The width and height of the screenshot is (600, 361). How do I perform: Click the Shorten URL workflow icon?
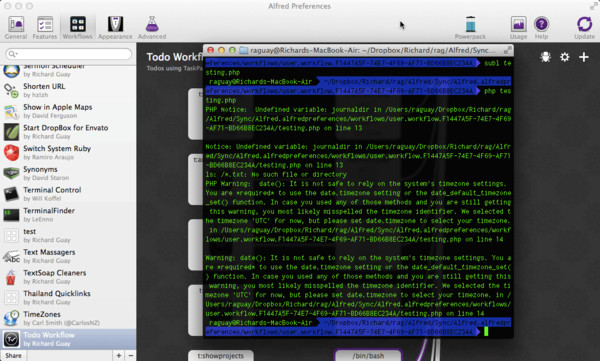click(x=11, y=90)
